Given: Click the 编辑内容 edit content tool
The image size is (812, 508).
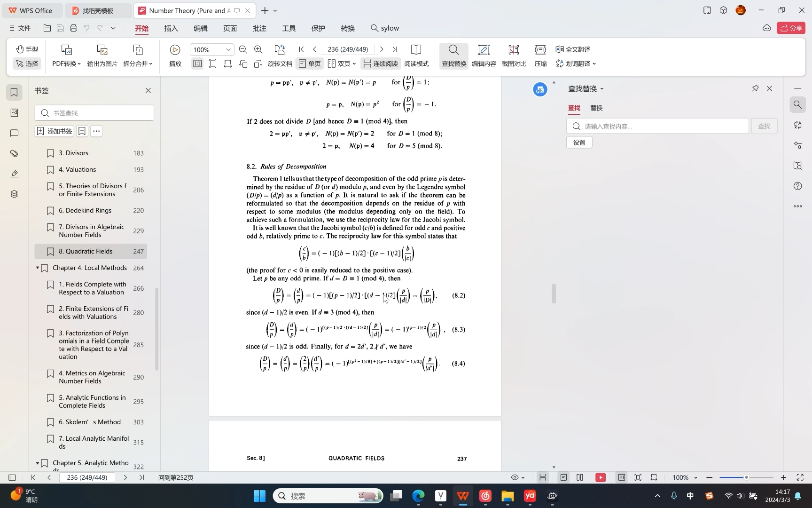Looking at the screenshot, I should coord(484,56).
